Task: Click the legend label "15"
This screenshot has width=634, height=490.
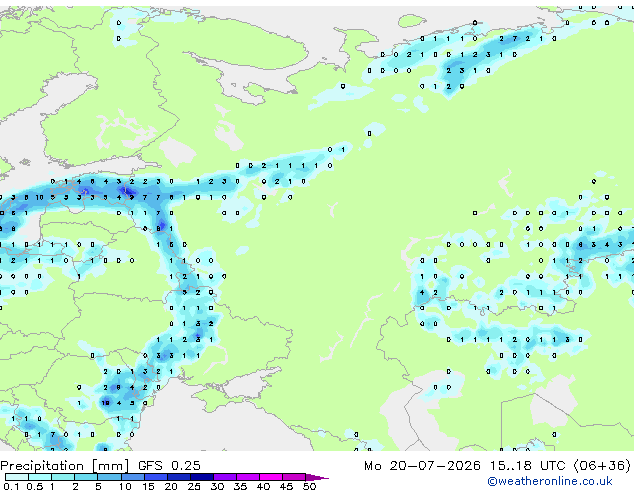Action: click(x=148, y=486)
